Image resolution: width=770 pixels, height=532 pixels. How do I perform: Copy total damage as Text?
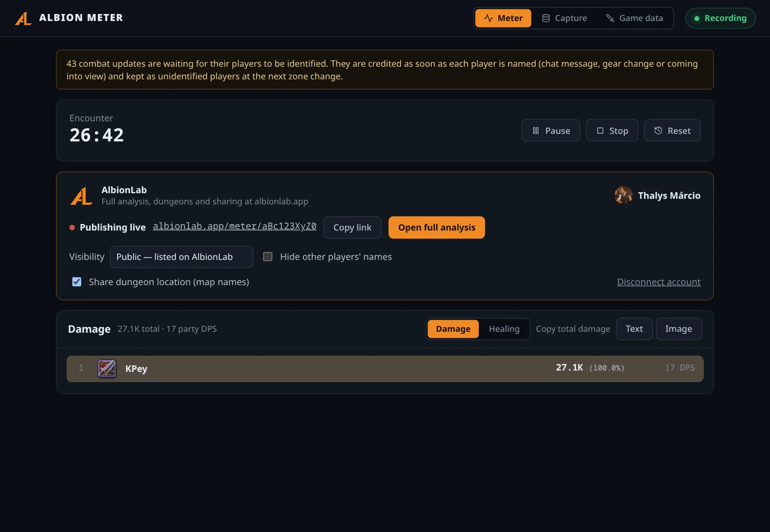pyautogui.click(x=634, y=329)
